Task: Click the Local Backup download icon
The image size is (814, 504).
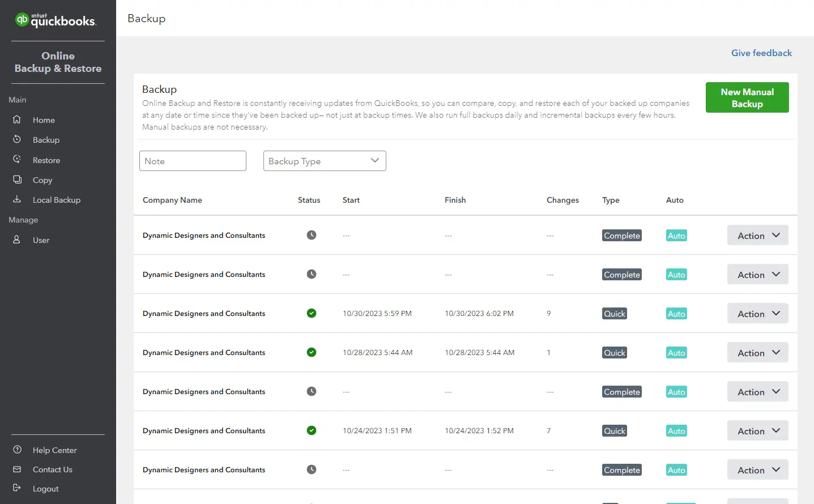Action: point(17,199)
